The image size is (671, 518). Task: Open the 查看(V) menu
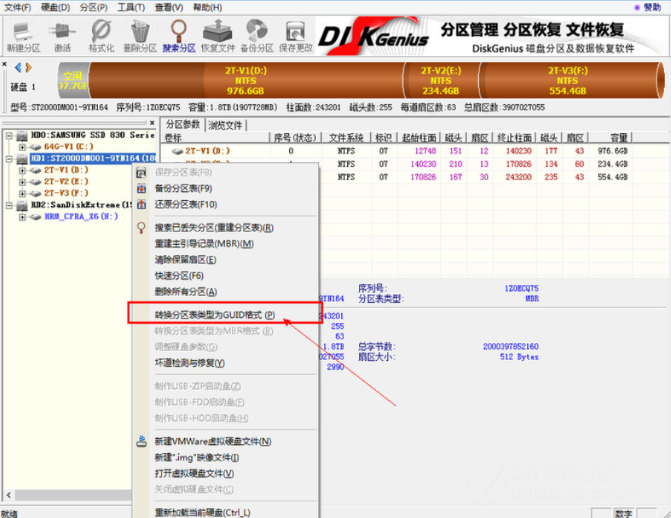(x=169, y=7)
